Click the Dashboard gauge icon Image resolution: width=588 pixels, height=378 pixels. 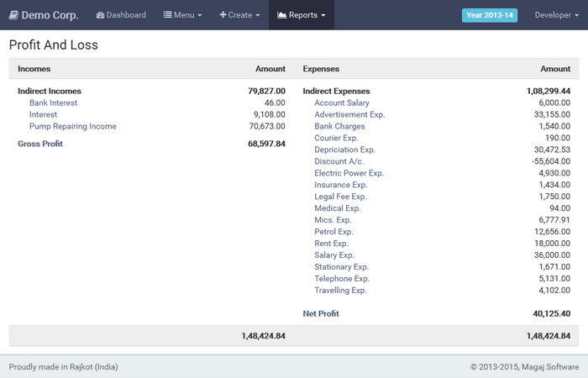(x=100, y=15)
